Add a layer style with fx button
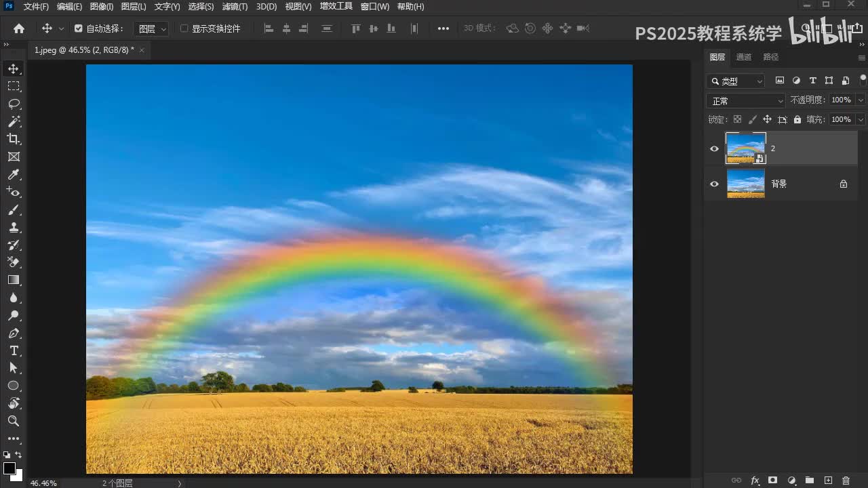This screenshot has width=868, height=488. point(755,481)
